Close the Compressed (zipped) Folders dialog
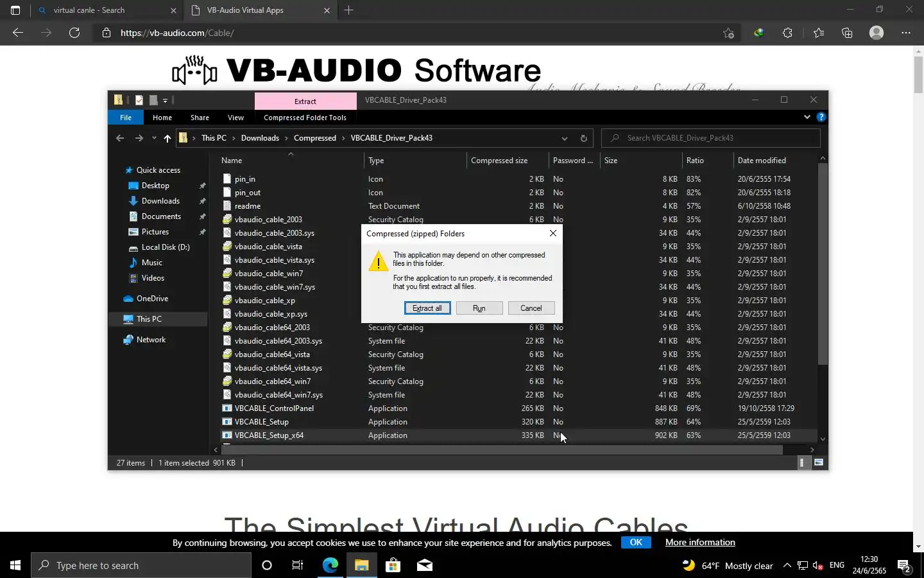The width and height of the screenshot is (924, 578). [x=553, y=233]
